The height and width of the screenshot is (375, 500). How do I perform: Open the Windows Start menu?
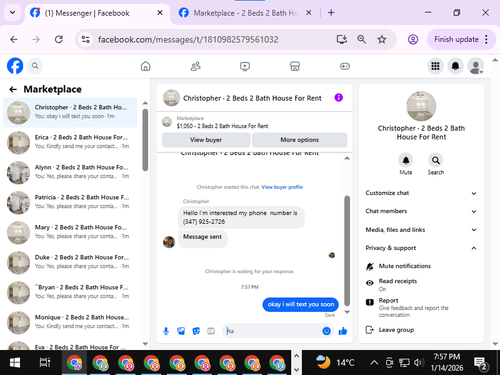coord(15,363)
